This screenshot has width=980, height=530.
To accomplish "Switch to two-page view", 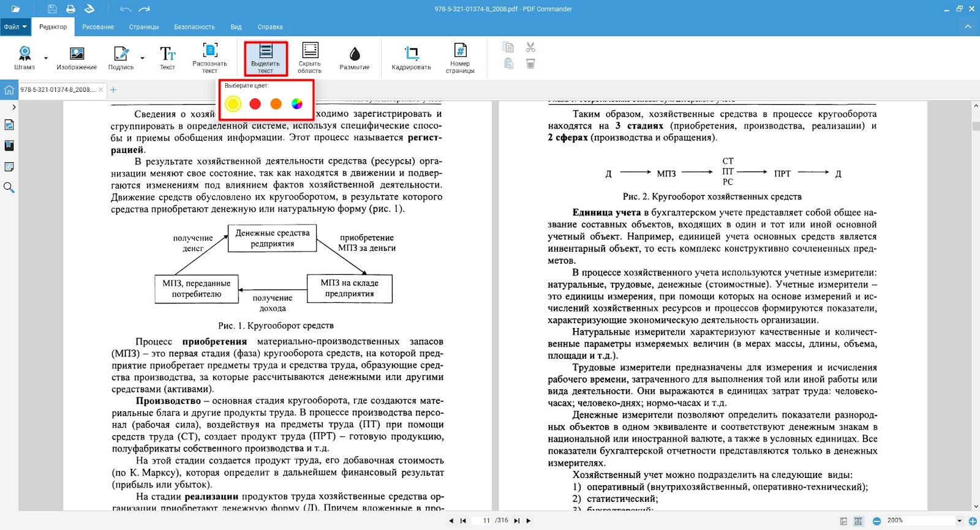I will 858,521.
